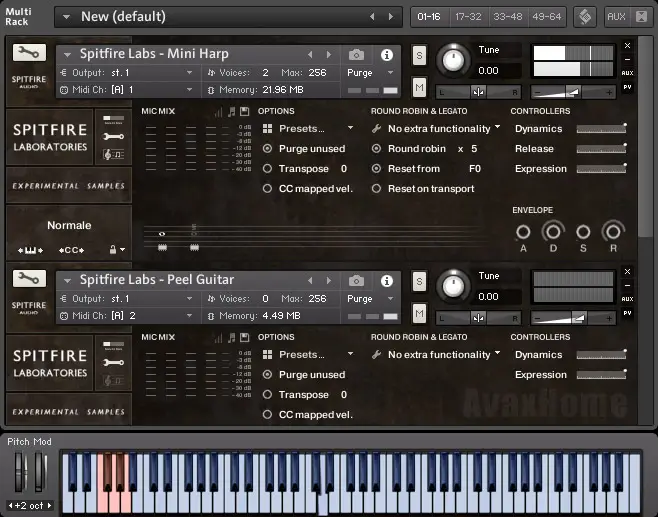Click the Kontakt master editor icon in rack header

585,17
